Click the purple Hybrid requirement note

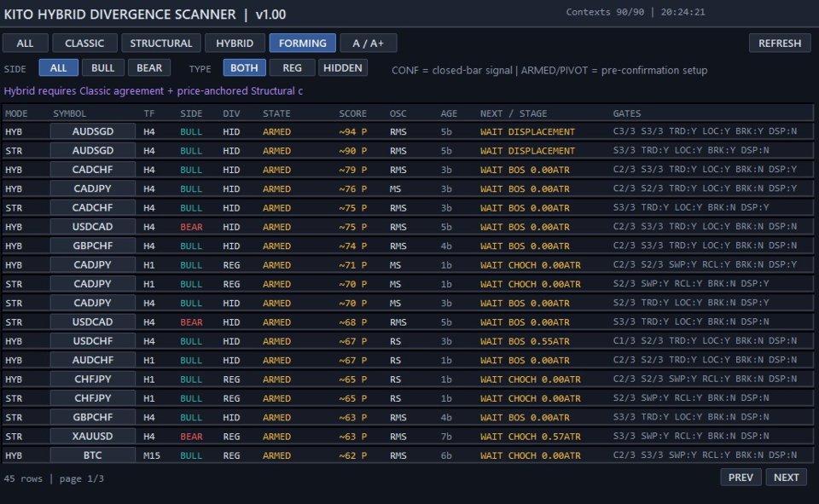click(153, 91)
